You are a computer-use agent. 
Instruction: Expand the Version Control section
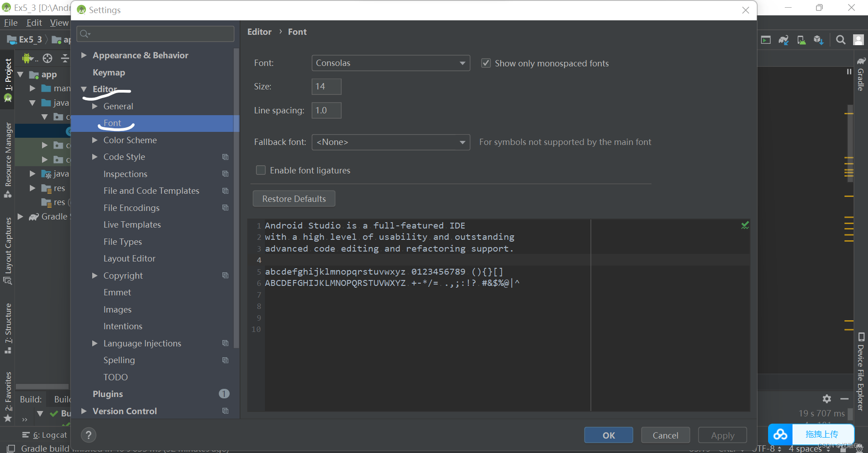(x=84, y=411)
